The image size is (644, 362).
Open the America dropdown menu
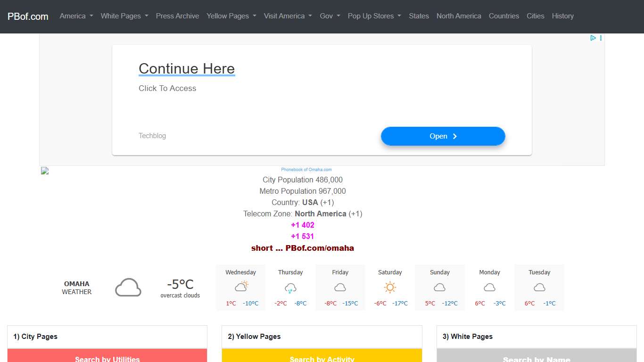76,16
